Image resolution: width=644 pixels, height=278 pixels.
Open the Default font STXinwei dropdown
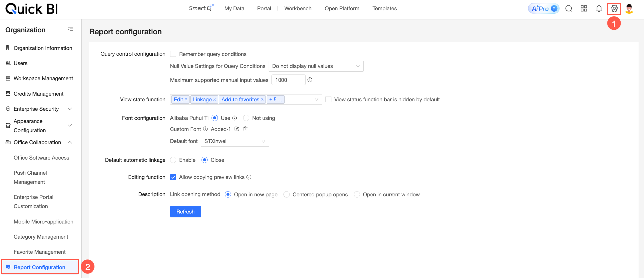235,141
